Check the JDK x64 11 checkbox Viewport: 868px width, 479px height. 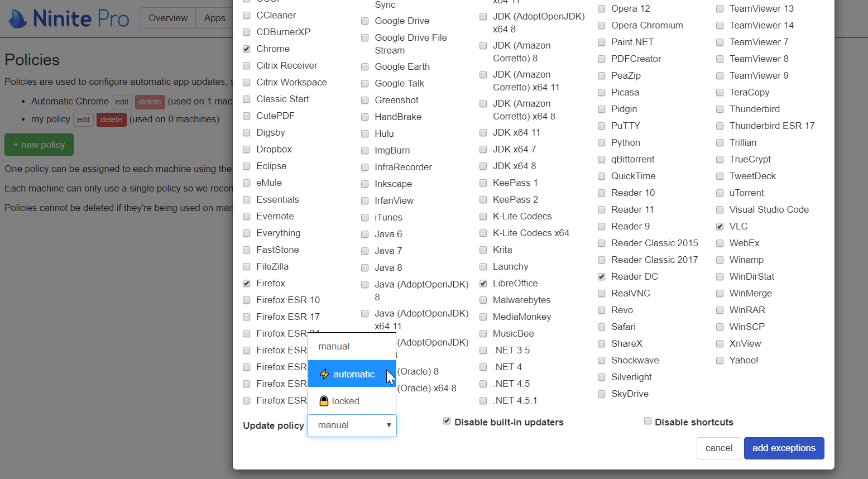[483, 133]
